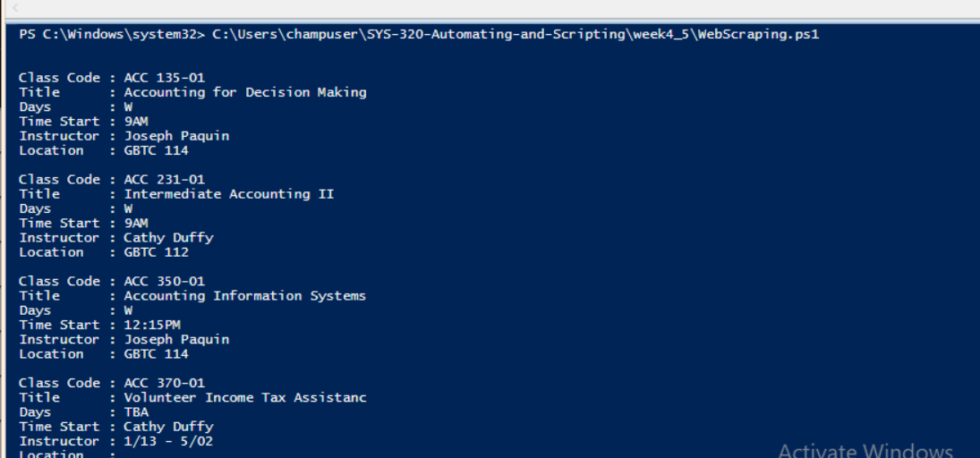Click the WebScraping.ps1 script path in the command

(x=516, y=35)
